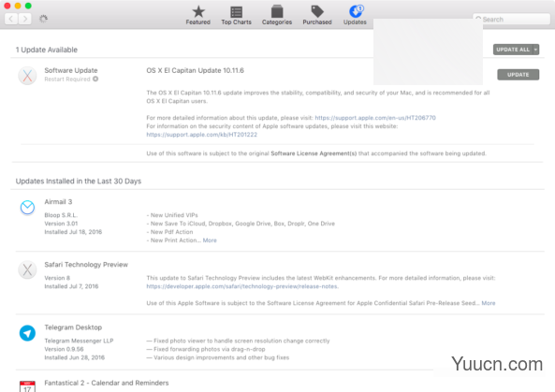This screenshot has width=555, height=392.
Task: Focus the Search field
Action: (511, 19)
